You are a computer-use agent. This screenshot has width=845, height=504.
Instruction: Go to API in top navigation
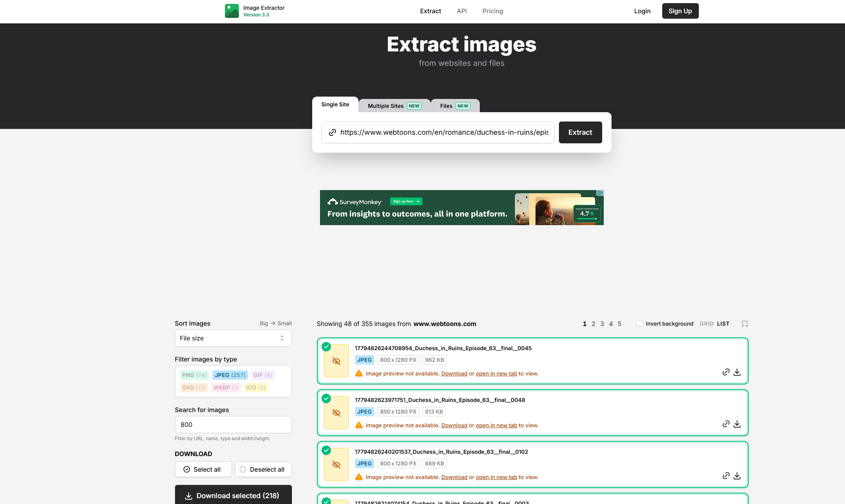click(462, 11)
